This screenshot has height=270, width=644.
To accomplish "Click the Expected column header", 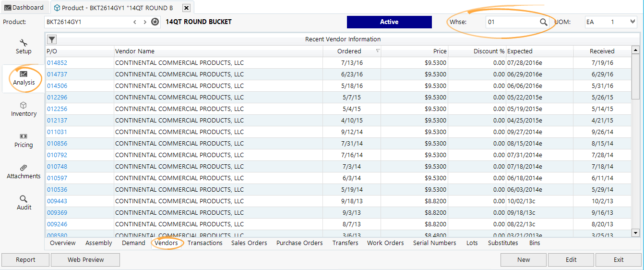I will (x=539, y=51).
